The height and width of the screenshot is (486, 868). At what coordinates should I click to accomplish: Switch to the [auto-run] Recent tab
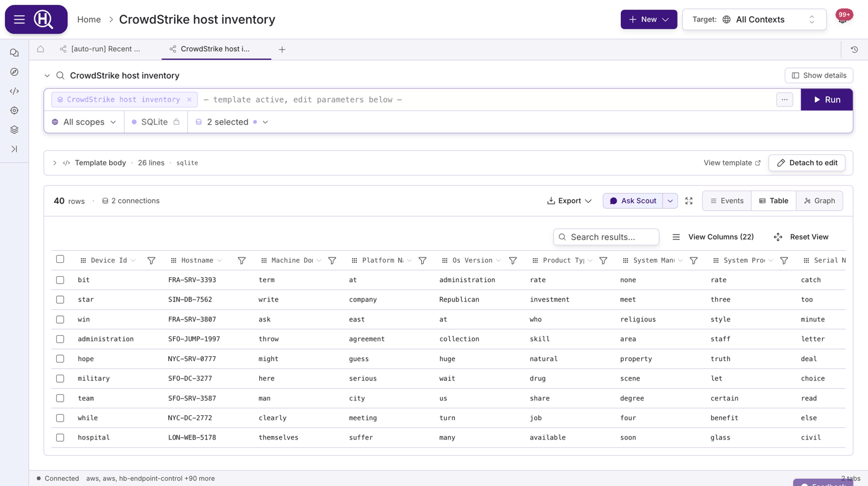pyautogui.click(x=100, y=49)
